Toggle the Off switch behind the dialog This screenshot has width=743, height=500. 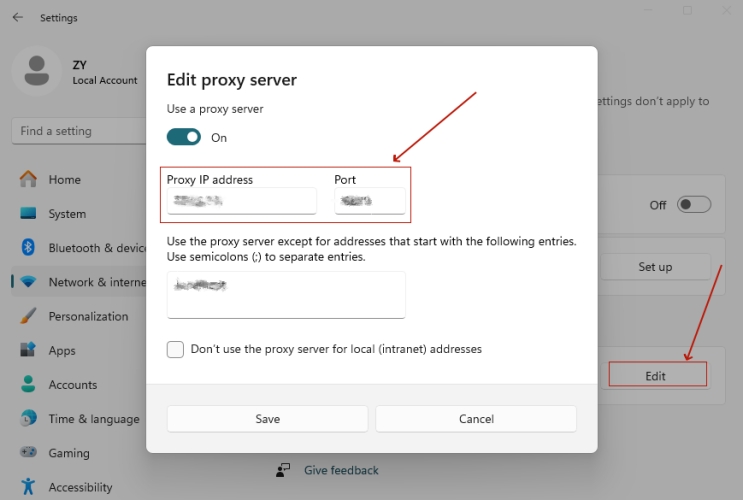694,205
